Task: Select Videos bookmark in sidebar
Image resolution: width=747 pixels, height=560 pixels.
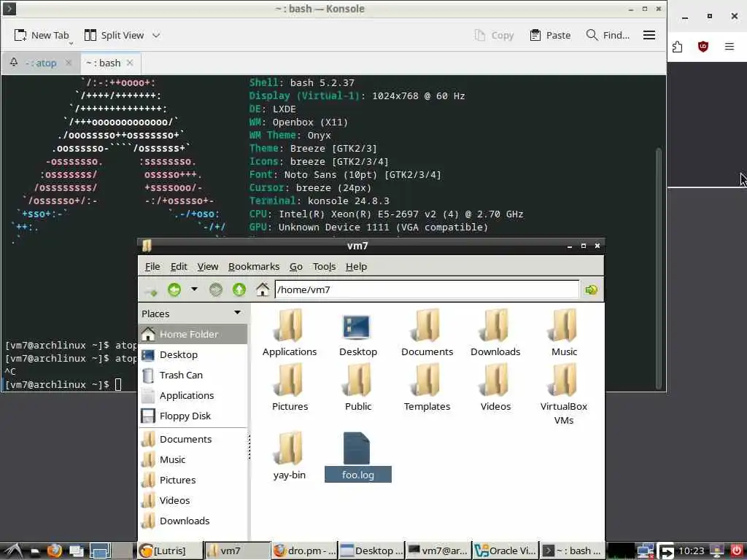Action: point(193,501)
